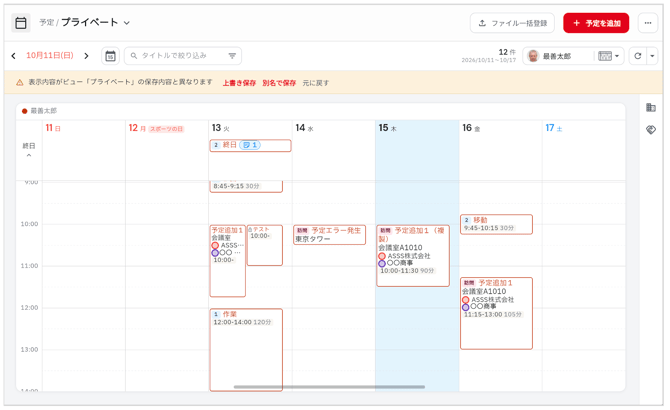Go to previous week arrow

click(14, 56)
